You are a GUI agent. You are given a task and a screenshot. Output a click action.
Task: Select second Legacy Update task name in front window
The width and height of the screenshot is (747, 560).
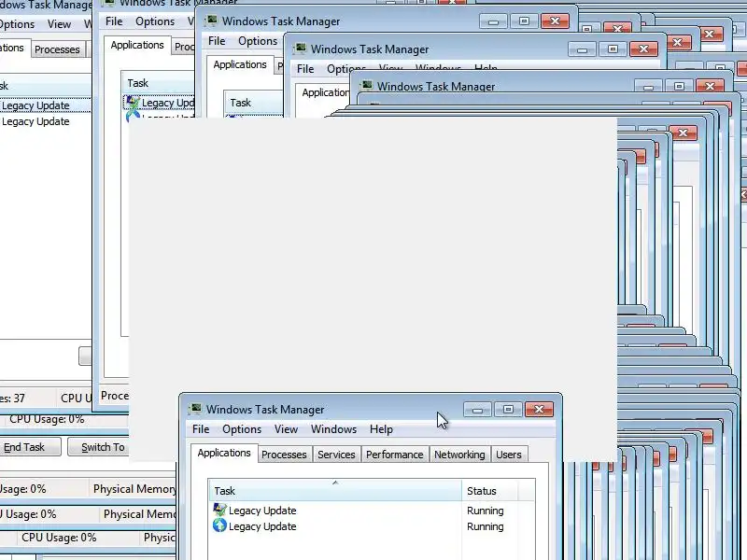point(262,526)
